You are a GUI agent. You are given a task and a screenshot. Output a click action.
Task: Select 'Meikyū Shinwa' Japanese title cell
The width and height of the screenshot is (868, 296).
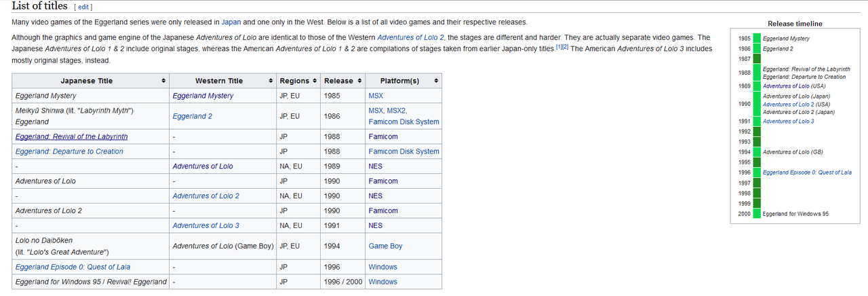pos(91,116)
